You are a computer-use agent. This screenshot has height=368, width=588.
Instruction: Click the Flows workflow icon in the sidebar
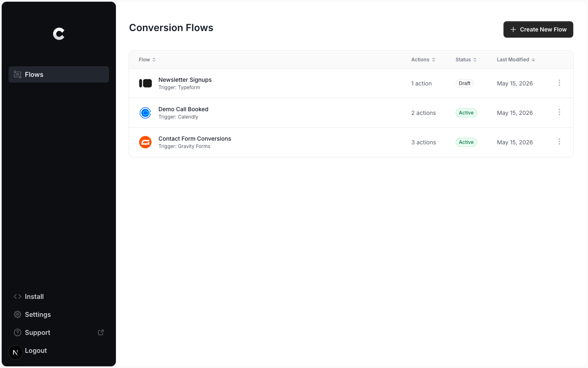pyautogui.click(x=18, y=74)
